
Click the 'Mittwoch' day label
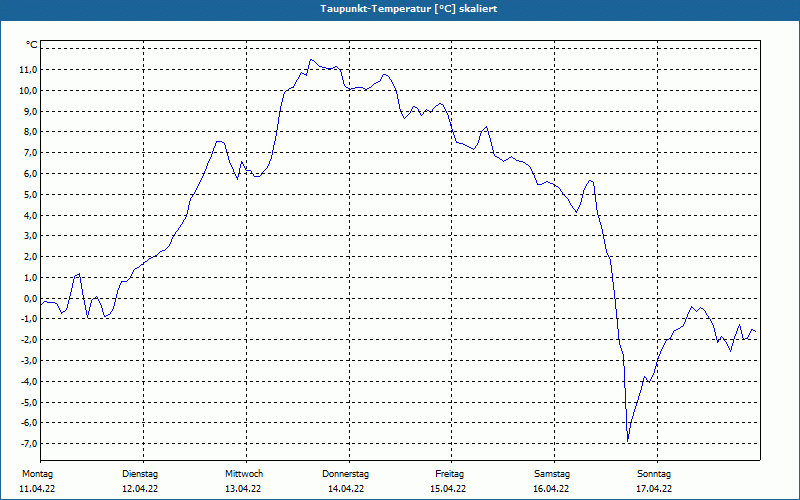click(x=244, y=474)
